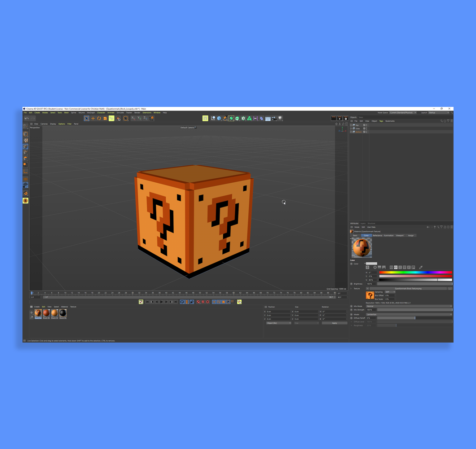Add a Cube primitive from toolbar

(x=219, y=119)
